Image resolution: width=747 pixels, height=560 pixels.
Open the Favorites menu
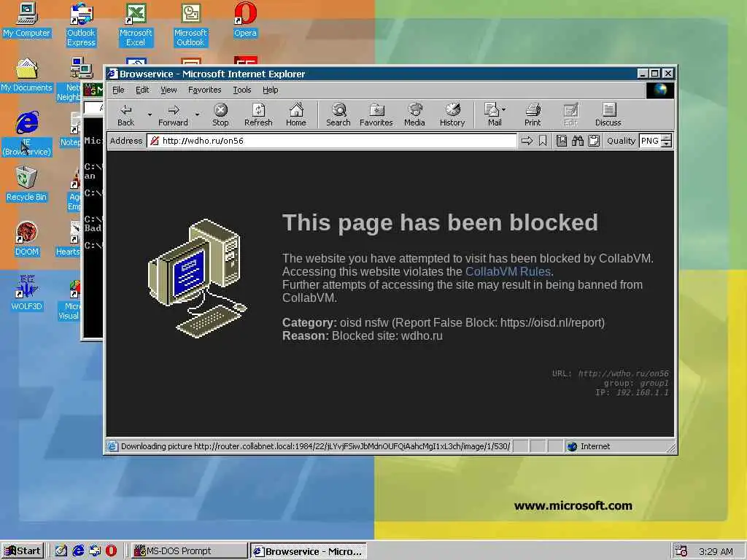pos(204,90)
